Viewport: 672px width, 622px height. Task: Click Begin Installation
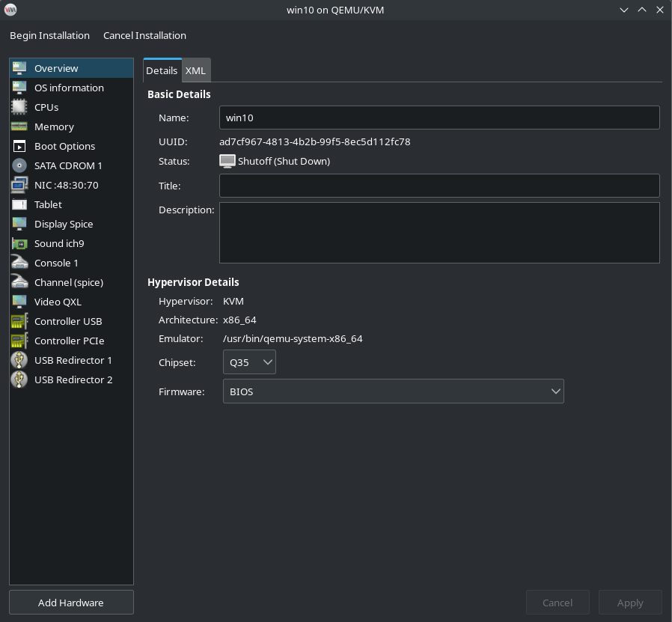(x=49, y=35)
